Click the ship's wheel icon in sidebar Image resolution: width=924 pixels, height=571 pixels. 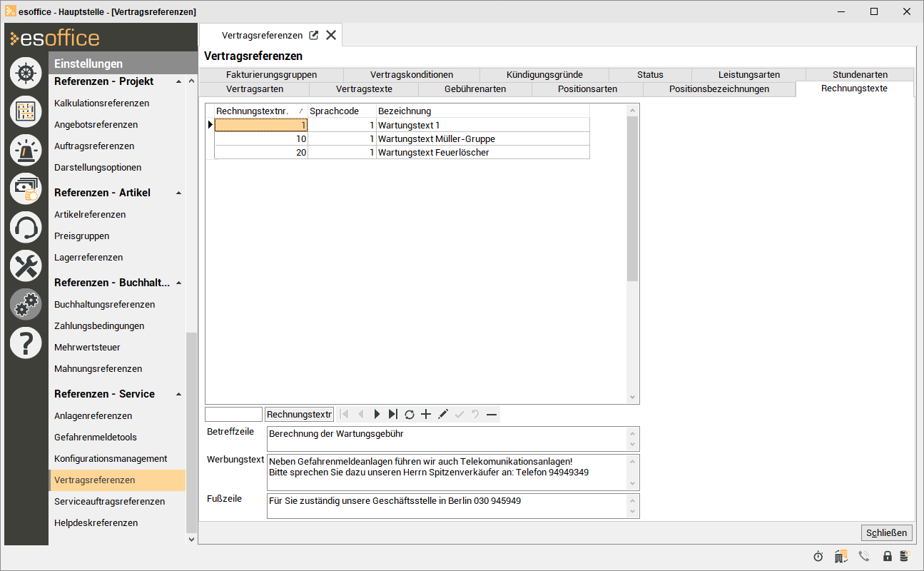[26, 73]
